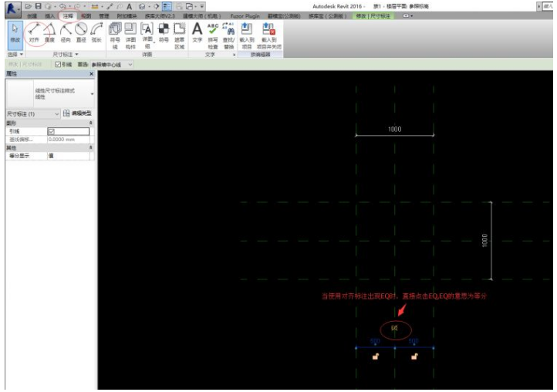
Task: Switch to the 注释 ribbon tab
Action: pyautogui.click(x=67, y=15)
